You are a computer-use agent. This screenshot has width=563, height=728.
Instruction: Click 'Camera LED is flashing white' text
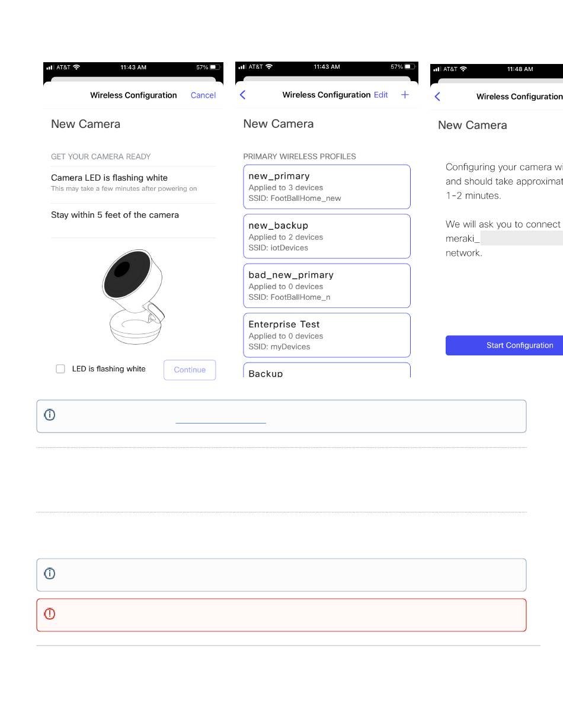pos(109,178)
